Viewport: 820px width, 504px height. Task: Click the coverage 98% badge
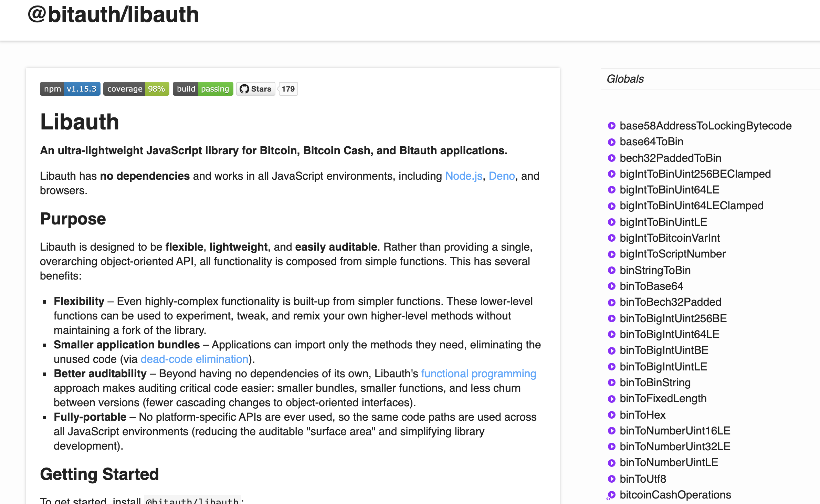point(136,89)
